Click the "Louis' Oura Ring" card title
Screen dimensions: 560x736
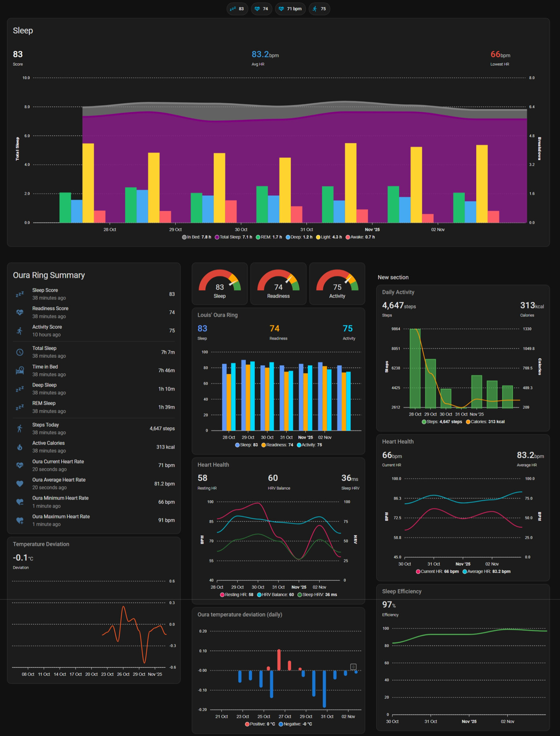click(218, 315)
